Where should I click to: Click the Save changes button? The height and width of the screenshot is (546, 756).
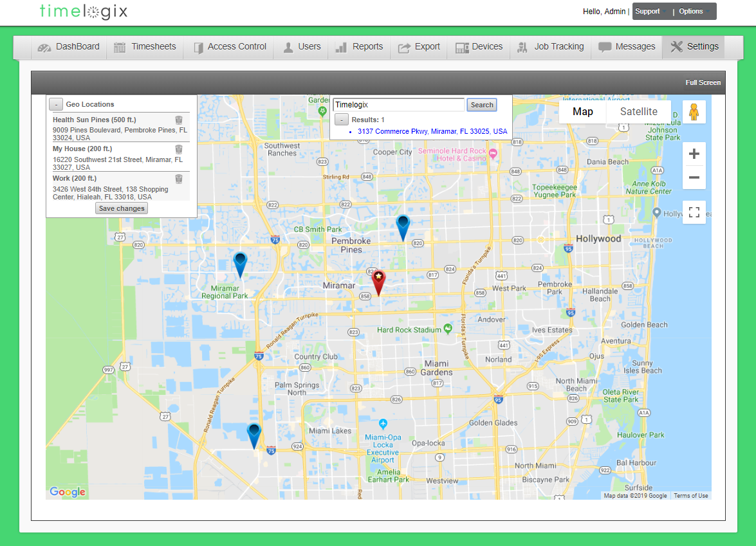tap(122, 208)
